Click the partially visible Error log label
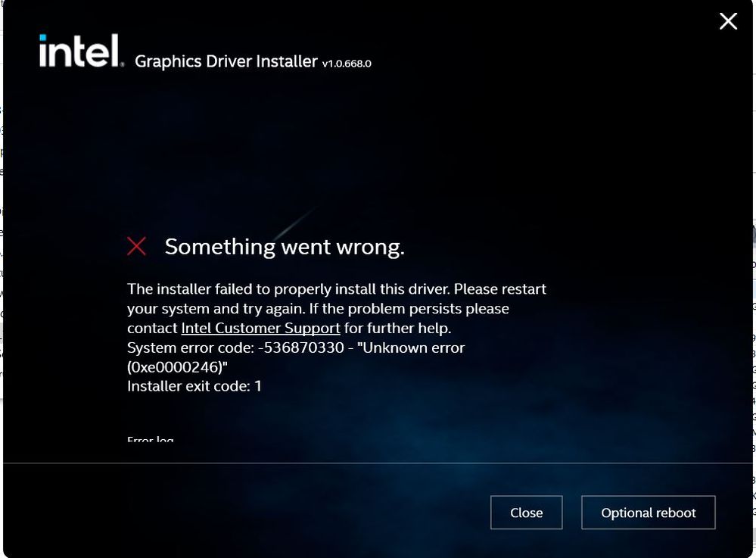This screenshot has height=558, width=756. 151,439
